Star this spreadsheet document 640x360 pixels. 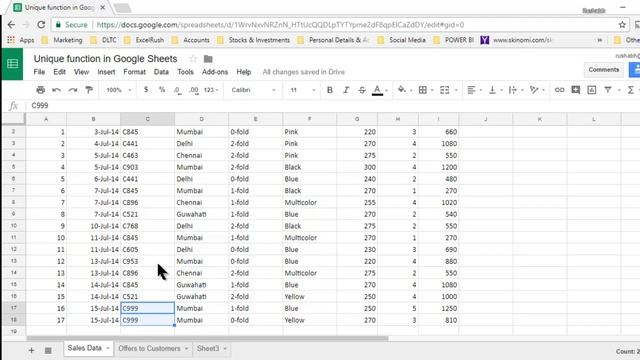click(x=193, y=59)
